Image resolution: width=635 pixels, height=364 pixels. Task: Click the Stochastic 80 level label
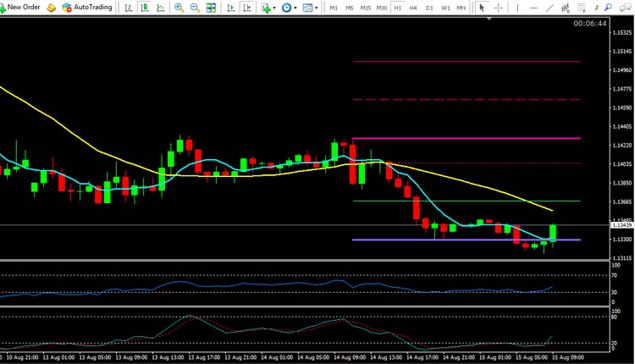point(614,317)
